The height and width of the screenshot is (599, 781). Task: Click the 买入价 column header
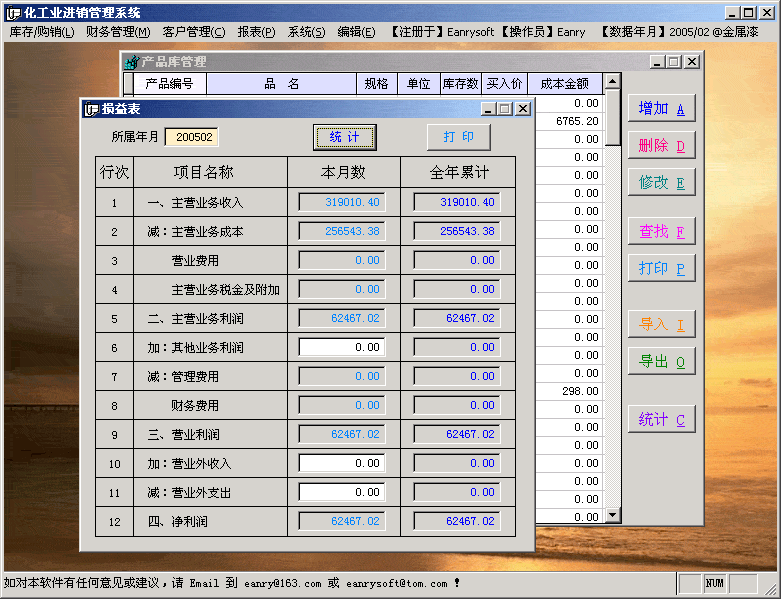[x=504, y=84]
